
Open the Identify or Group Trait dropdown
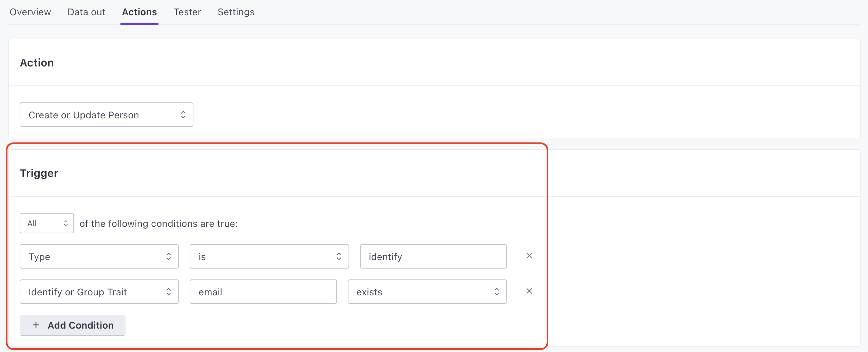tap(99, 292)
